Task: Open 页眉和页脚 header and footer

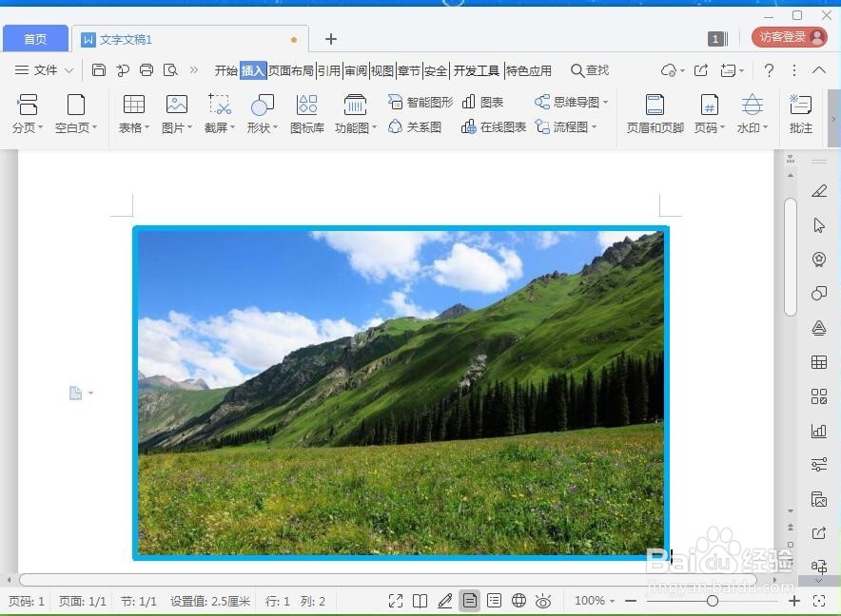Action: point(655,113)
